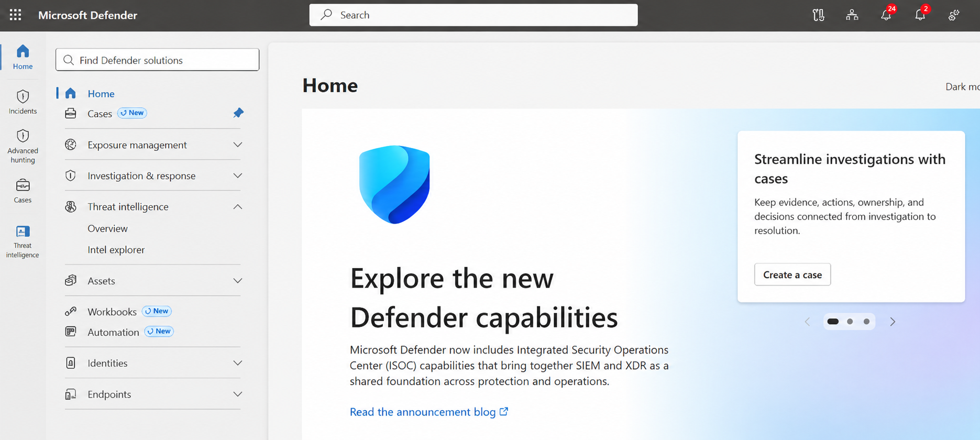Select the second carousel dot indicator
Screen dimensions: 980x440
click(850, 322)
